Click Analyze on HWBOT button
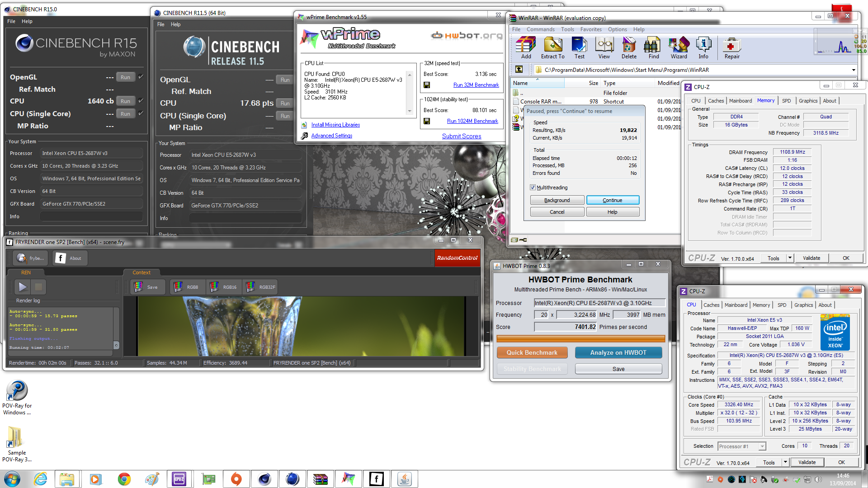Image resolution: width=868 pixels, height=488 pixels. tap(618, 352)
